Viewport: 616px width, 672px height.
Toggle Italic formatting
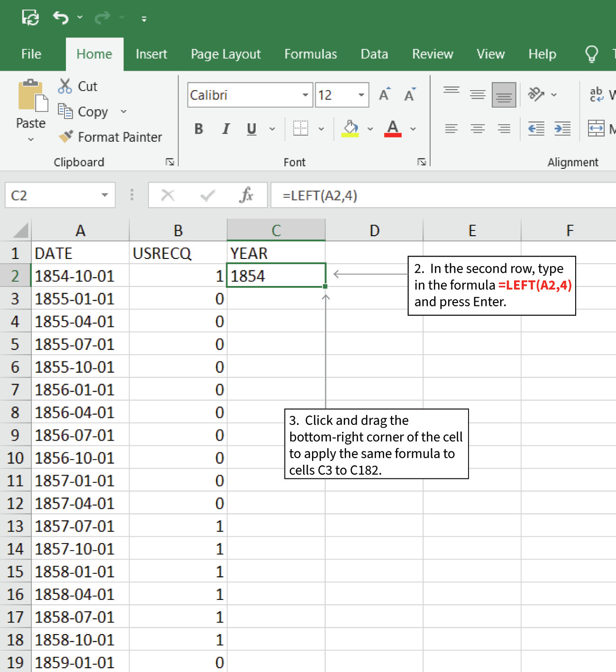(226, 129)
